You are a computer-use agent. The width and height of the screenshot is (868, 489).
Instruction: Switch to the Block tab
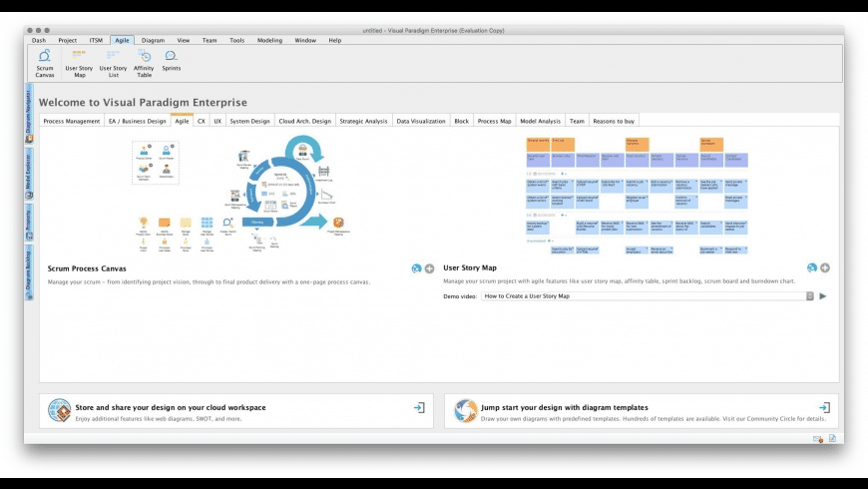[x=461, y=121]
